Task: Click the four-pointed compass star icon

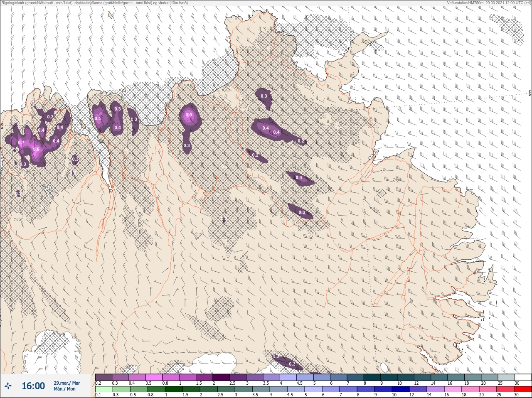Action: 8,386
